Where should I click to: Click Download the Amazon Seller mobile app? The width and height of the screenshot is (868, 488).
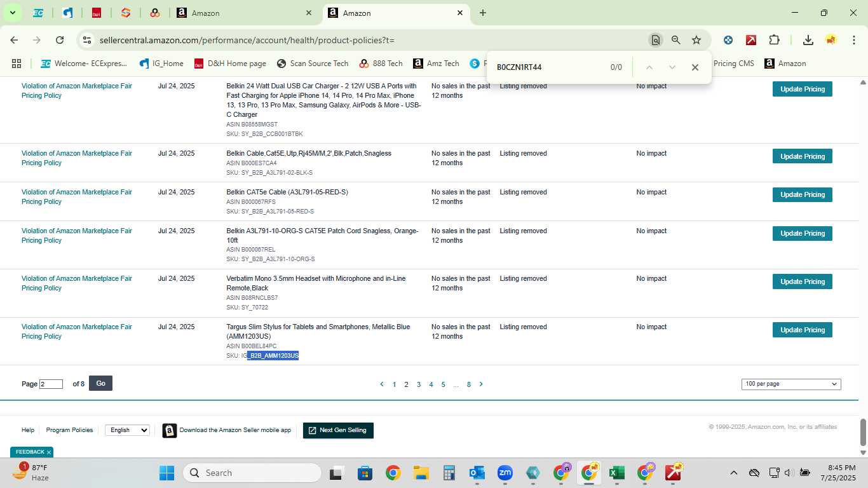click(227, 430)
